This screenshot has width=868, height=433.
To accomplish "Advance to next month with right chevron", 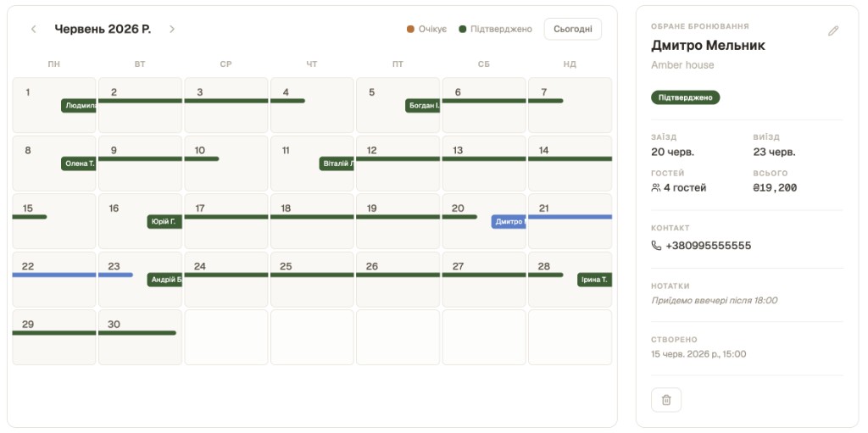I will pos(171,29).
